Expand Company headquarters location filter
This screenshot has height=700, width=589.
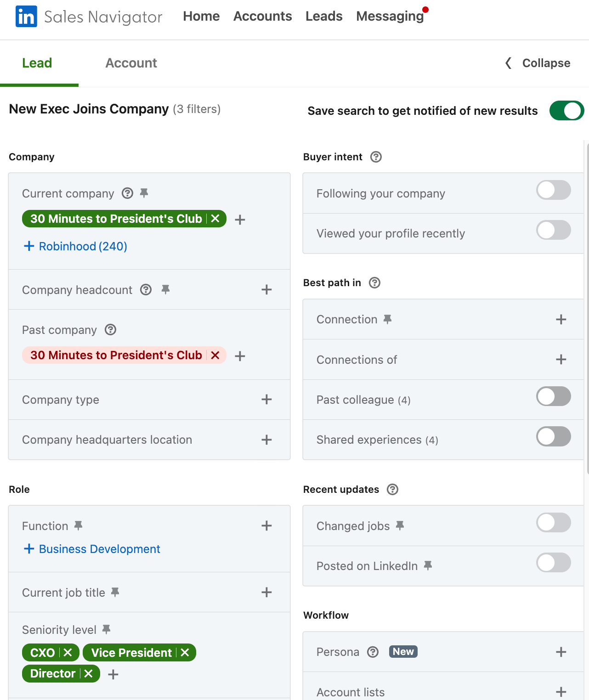click(266, 440)
